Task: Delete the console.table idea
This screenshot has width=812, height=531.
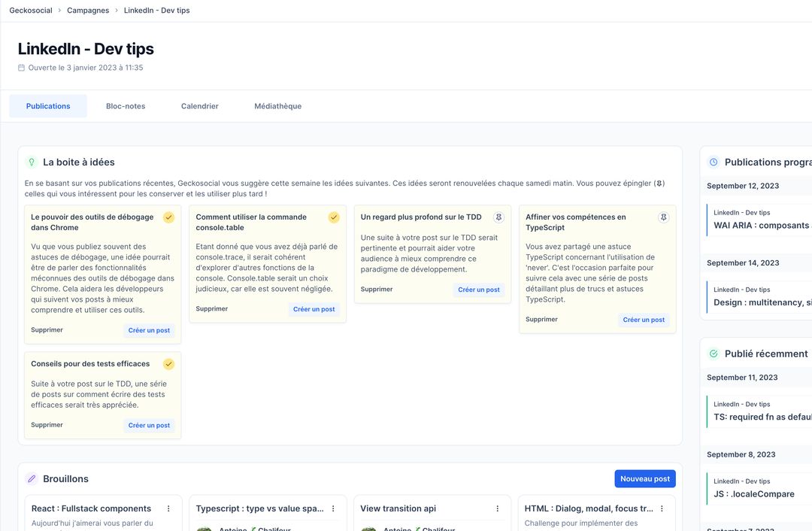Action: (212, 309)
